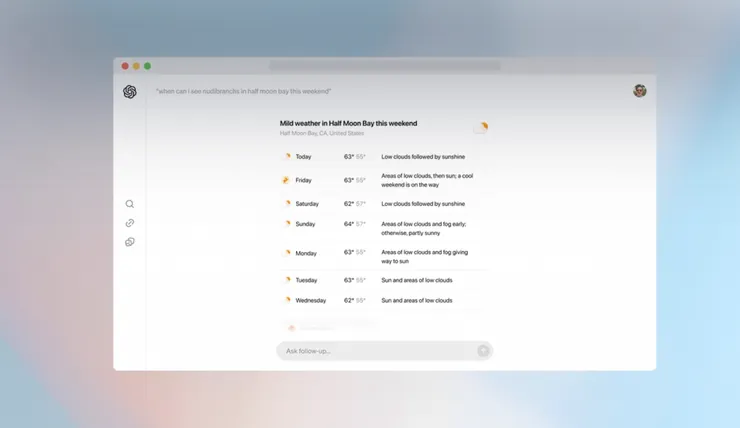This screenshot has height=428, width=740.
Task: Select the Wednesday day label
Action: (x=311, y=301)
